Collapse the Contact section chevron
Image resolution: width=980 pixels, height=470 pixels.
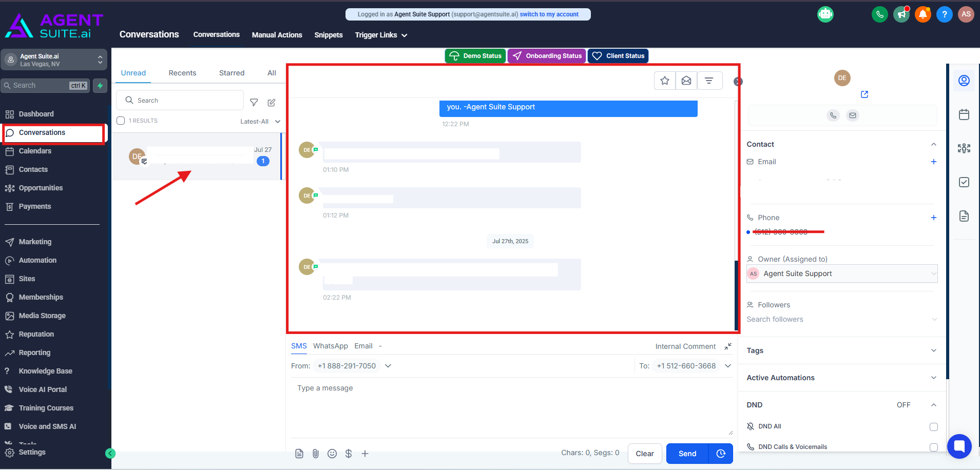(934, 144)
